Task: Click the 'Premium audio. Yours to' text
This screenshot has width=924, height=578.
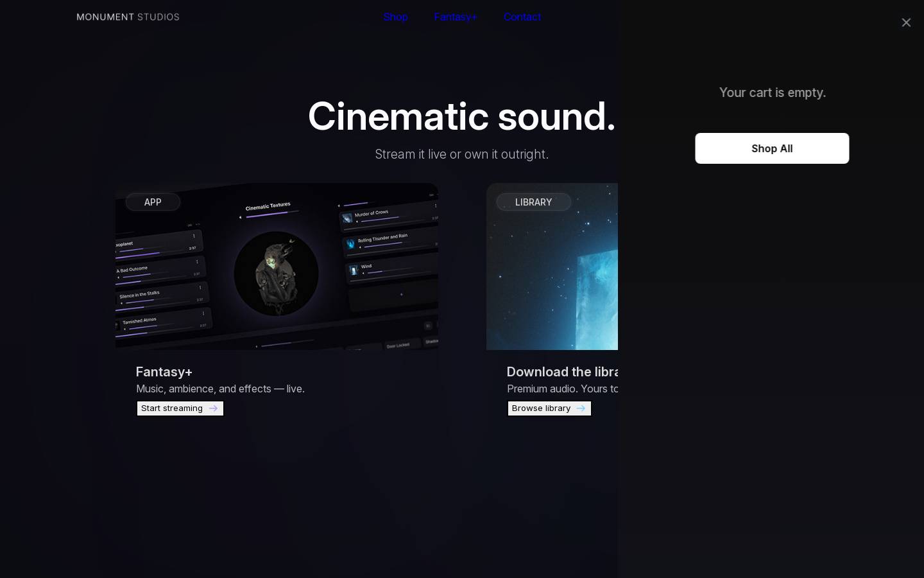Action: tap(562, 389)
